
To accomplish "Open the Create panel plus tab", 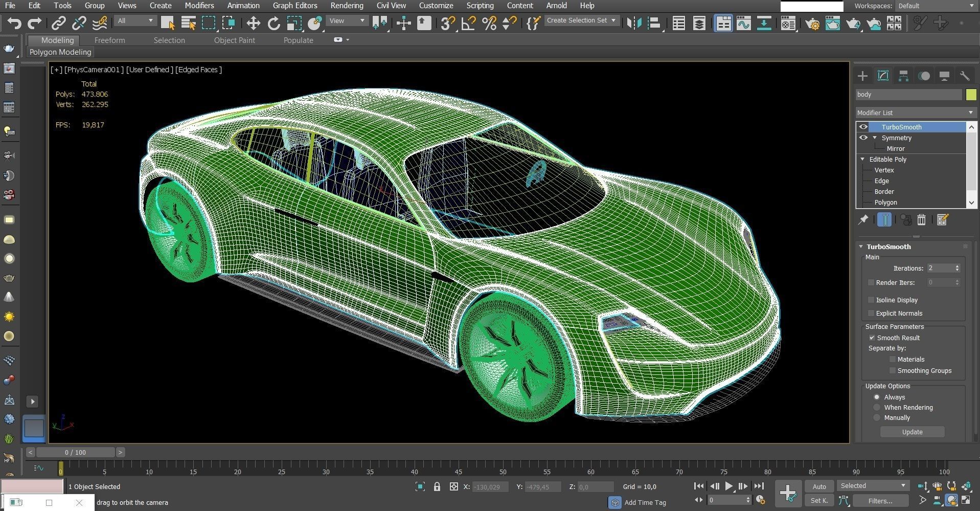I will click(x=862, y=76).
